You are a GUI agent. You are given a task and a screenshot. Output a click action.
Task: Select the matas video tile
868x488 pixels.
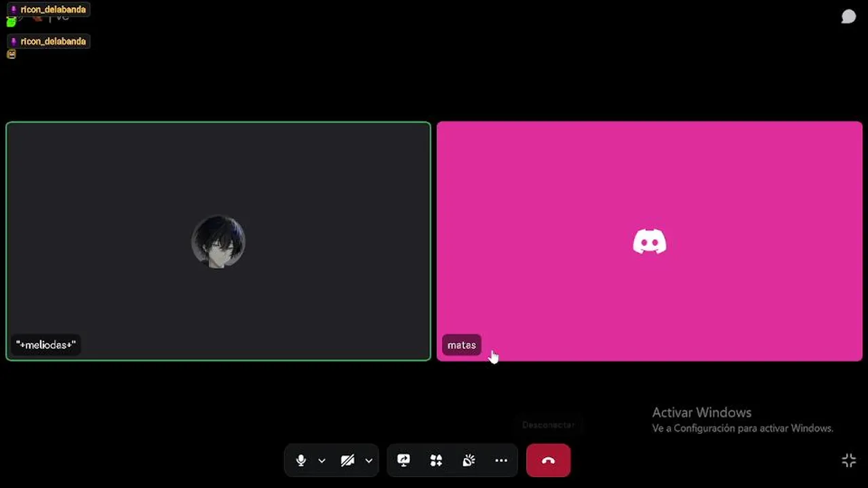coord(650,241)
